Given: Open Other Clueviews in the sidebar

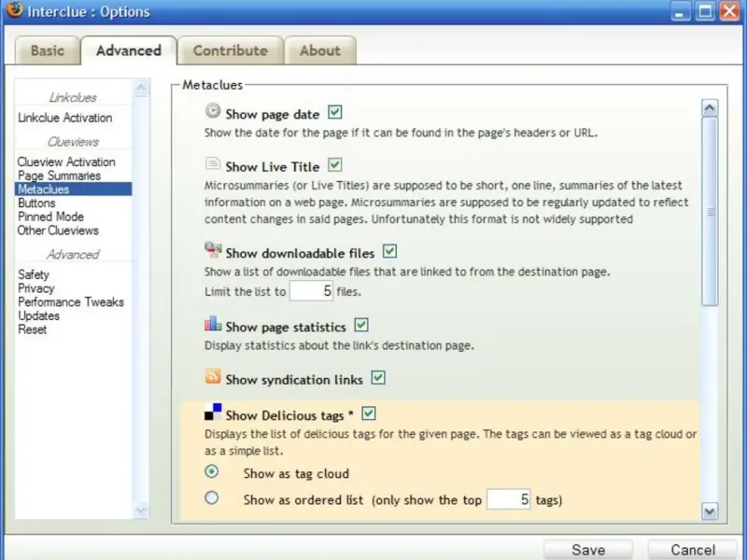Looking at the screenshot, I should tap(58, 231).
